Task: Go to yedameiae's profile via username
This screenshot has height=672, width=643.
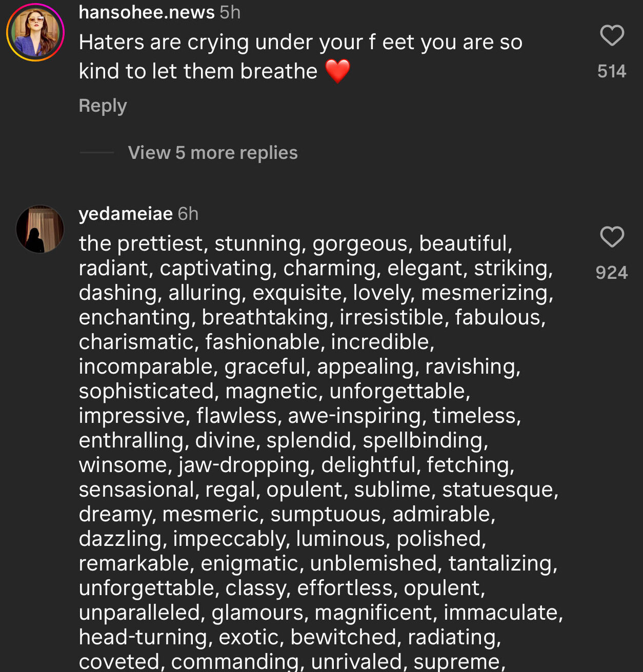Action: (126, 214)
